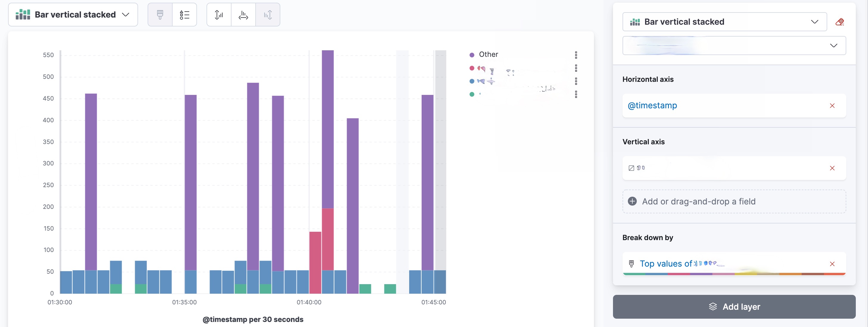Viewport: 868px width, 327px height.
Task: Open the visual options brush menu
Action: (160, 15)
